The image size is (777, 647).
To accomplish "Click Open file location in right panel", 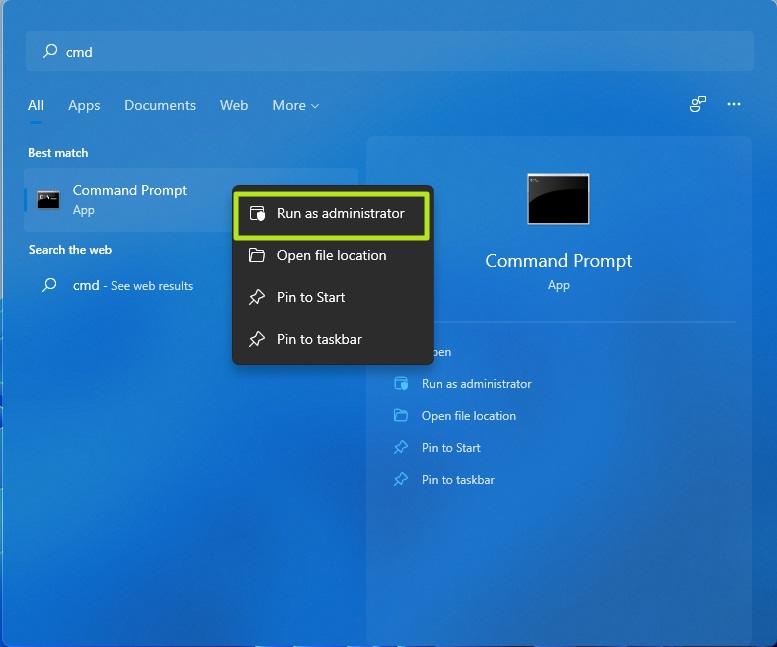I will [468, 416].
